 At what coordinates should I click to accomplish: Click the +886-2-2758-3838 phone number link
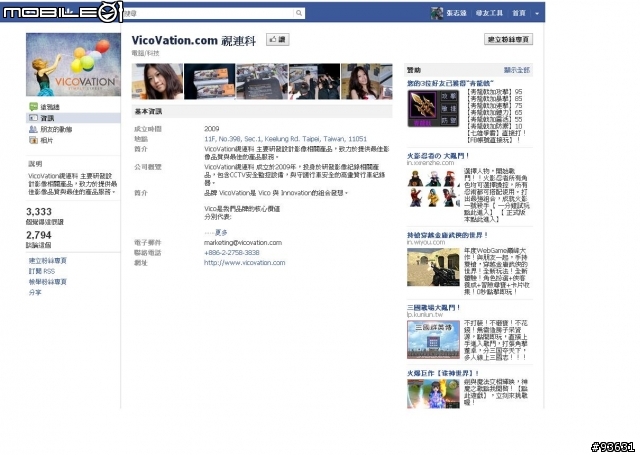(x=231, y=253)
